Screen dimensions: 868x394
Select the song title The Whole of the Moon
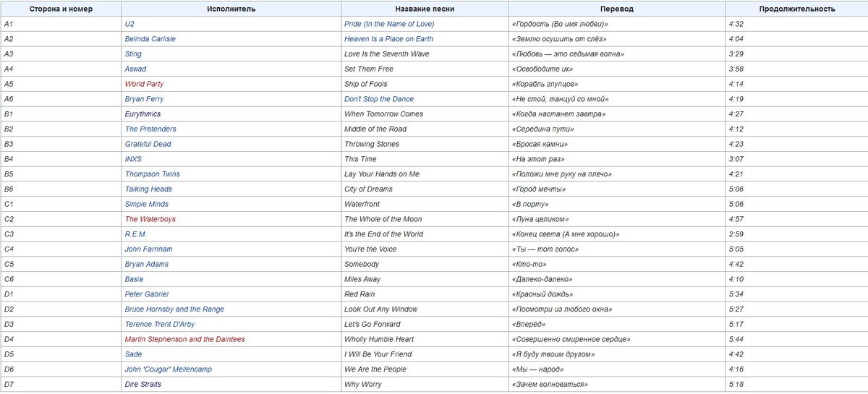point(383,219)
